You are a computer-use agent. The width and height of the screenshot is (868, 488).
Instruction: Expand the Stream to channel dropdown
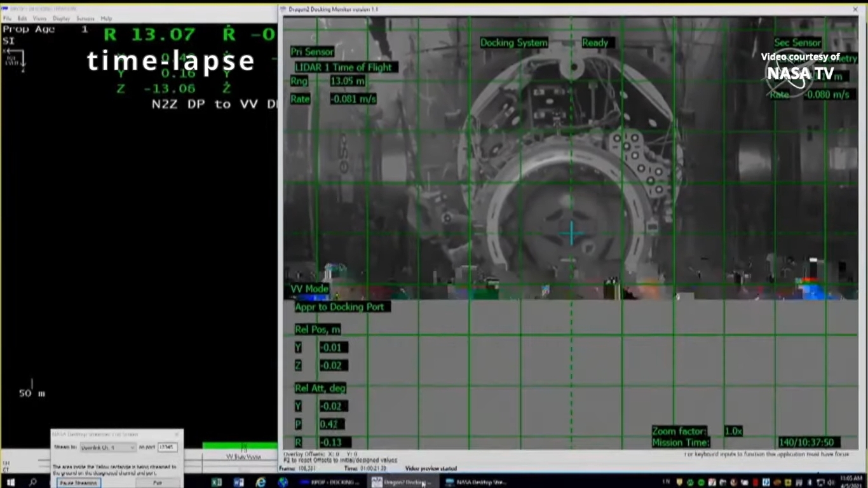107,447
